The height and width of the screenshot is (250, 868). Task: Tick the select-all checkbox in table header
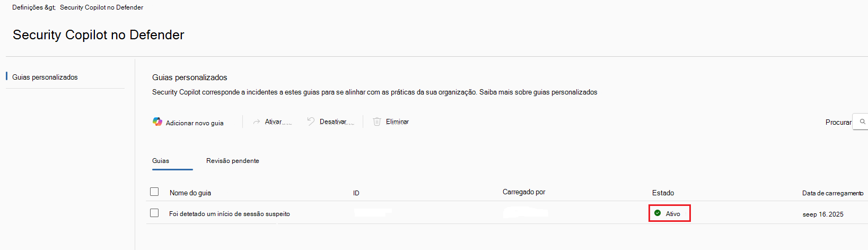pyautogui.click(x=154, y=192)
